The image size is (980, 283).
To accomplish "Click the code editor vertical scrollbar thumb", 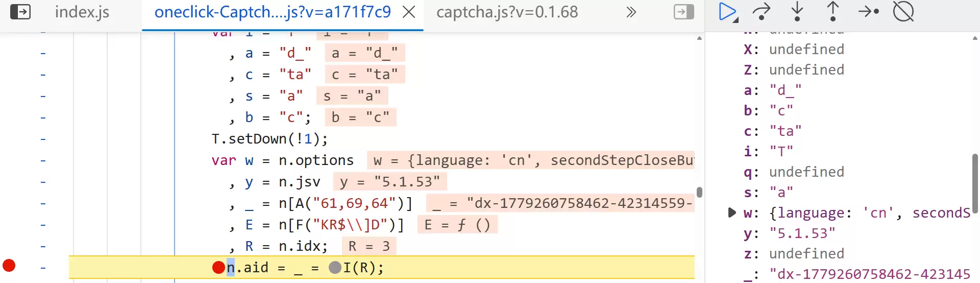I will click(x=699, y=193).
